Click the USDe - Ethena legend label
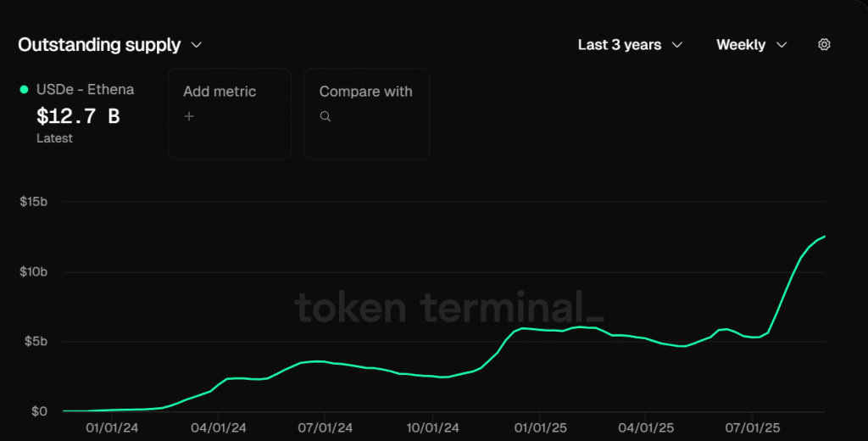The width and height of the screenshot is (868, 441). click(85, 89)
